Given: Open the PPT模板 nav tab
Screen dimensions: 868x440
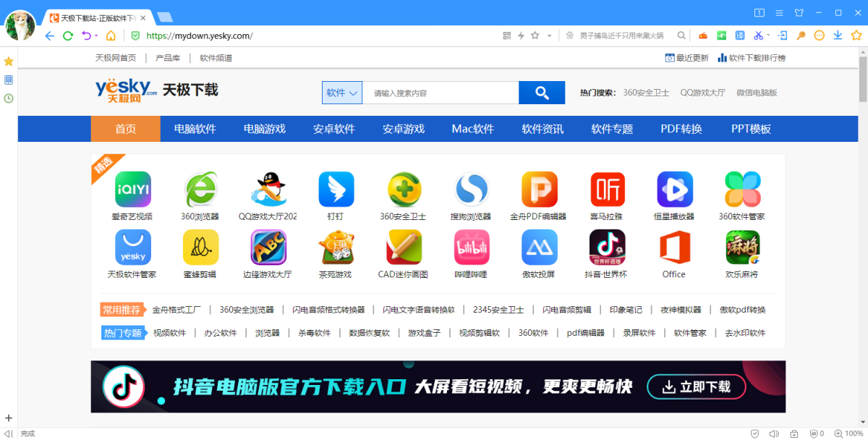Looking at the screenshot, I should [x=751, y=129].
